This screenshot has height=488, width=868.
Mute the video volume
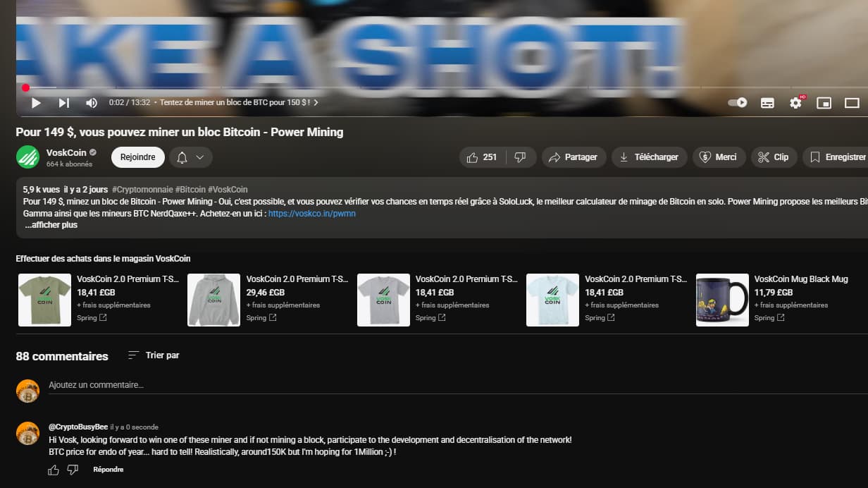pyautogui.click(x=92, y=103)
